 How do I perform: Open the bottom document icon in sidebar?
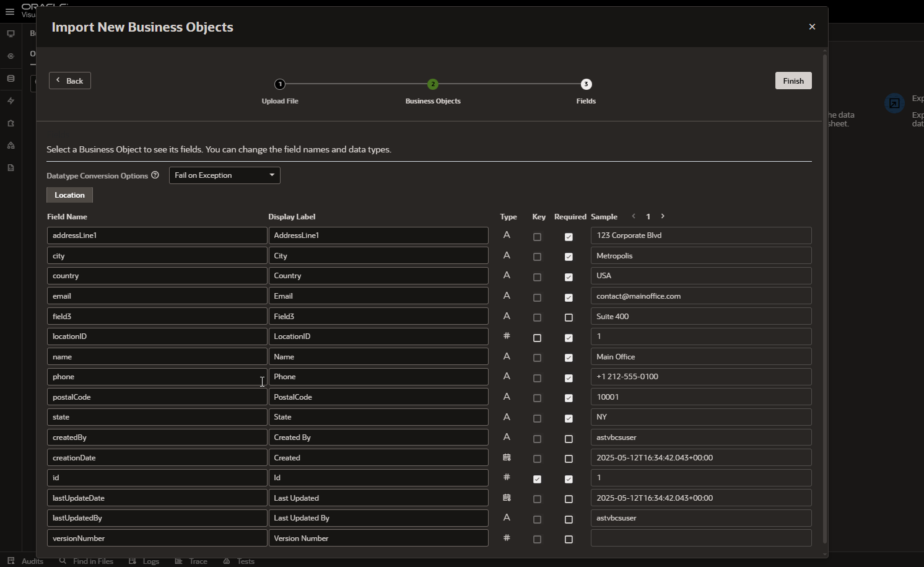click(11, 168)
